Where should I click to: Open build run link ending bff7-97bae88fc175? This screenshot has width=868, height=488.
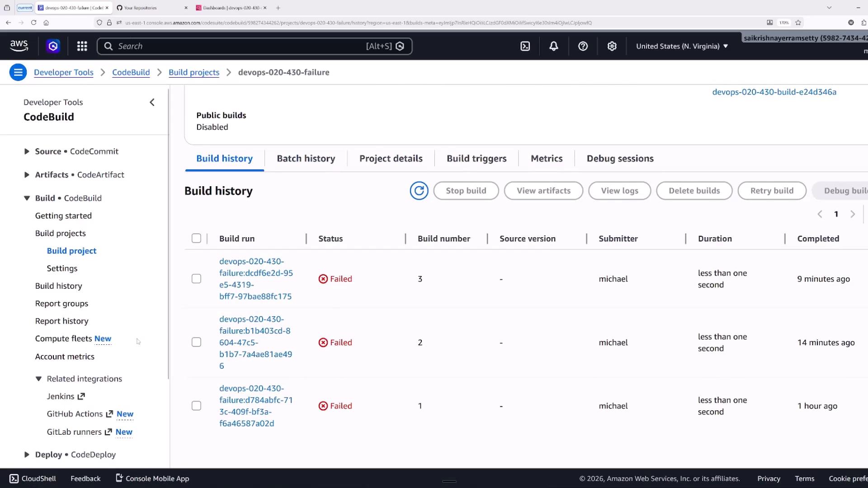(x=256, y=279)
